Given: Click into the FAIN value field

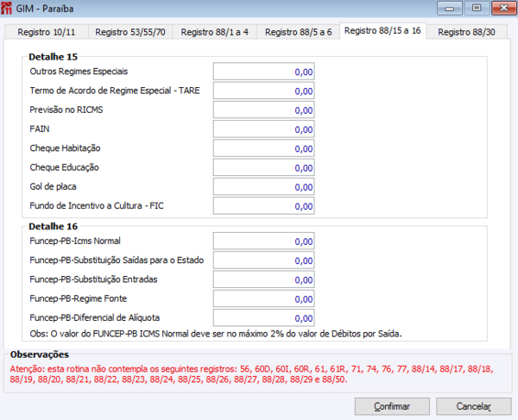Looking at the screenshot, I should [263, 129].
